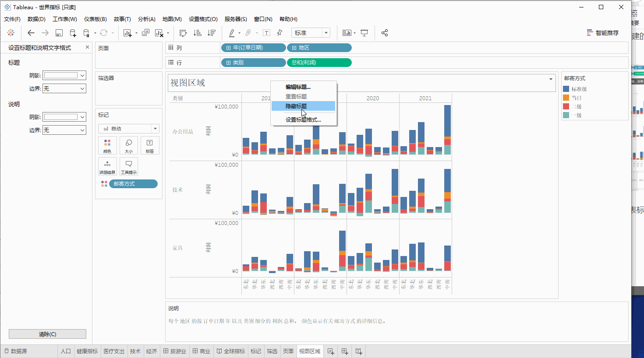This screenshot has width=644, height=358.
Task: Click the 智能推荐 Show Me button
Action: 603,33
